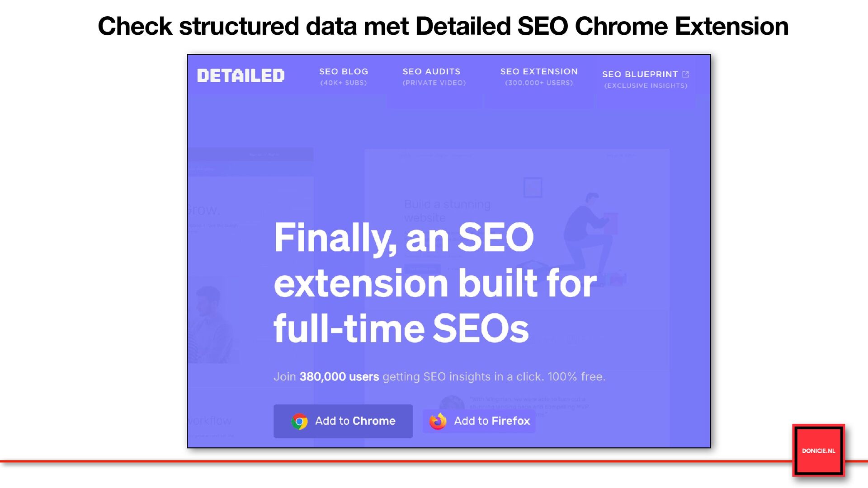Click the DETAILED site logo

coord(241,76)
